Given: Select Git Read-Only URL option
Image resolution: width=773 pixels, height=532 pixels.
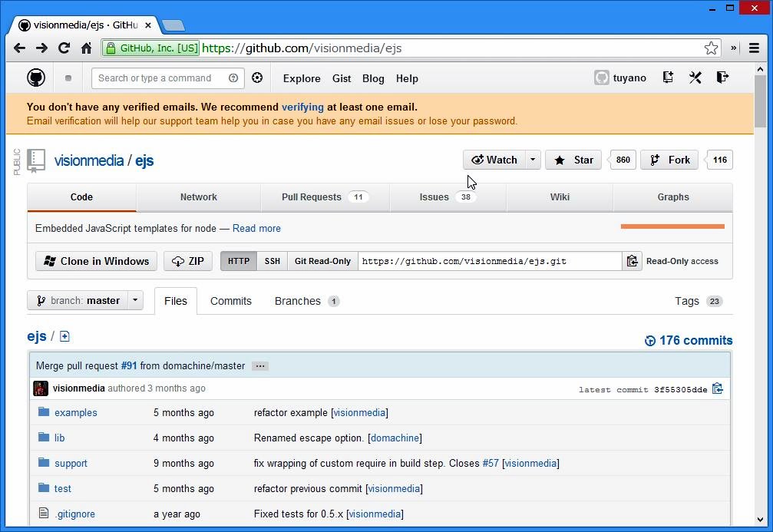Looking at the screenshot, I should click(322, 261).
